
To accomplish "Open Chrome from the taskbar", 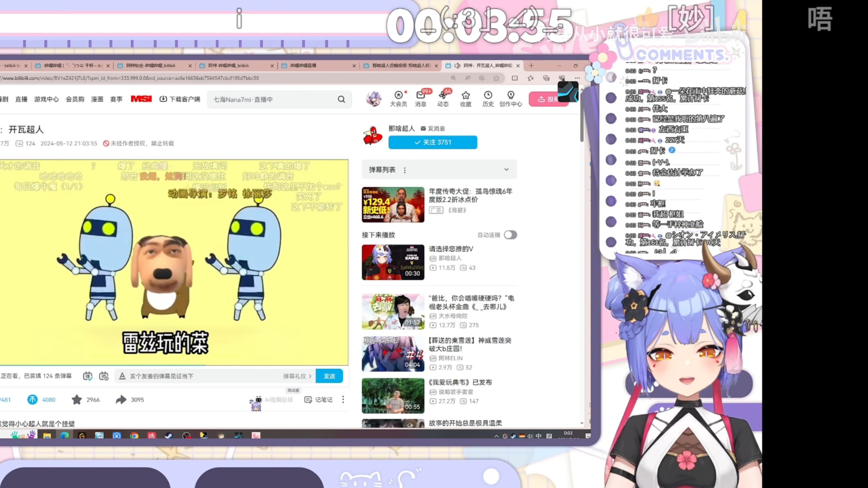I will tap(134, 436).
